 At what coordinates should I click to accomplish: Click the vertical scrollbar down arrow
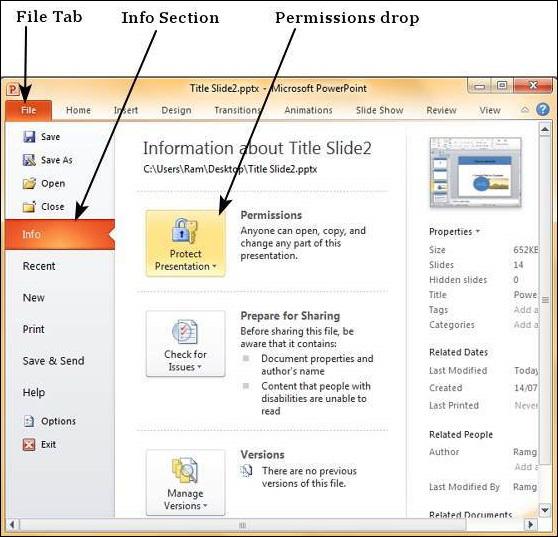coord(544,510)
